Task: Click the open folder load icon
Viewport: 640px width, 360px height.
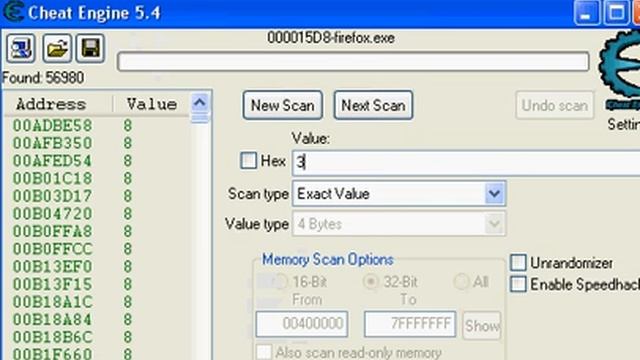Action: [57, 48]
